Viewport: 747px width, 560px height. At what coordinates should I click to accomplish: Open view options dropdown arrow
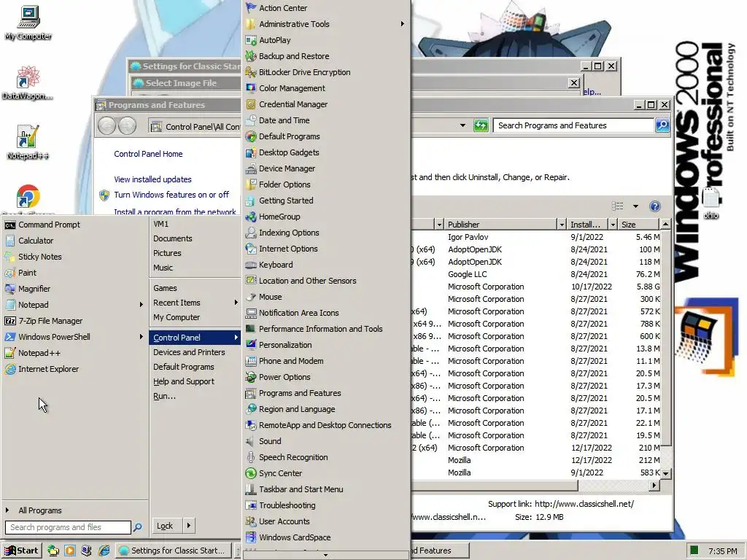[635, 206]
